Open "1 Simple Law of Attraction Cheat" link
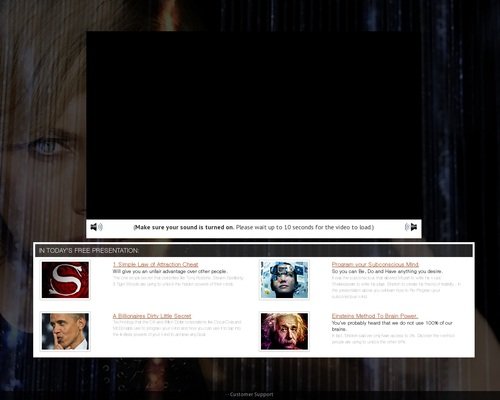This screenshot has width=500, height=400. 155,264
